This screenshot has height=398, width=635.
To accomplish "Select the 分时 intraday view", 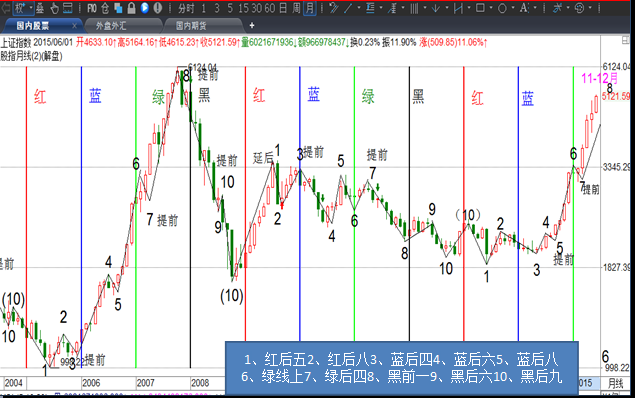I will (186, 8).
